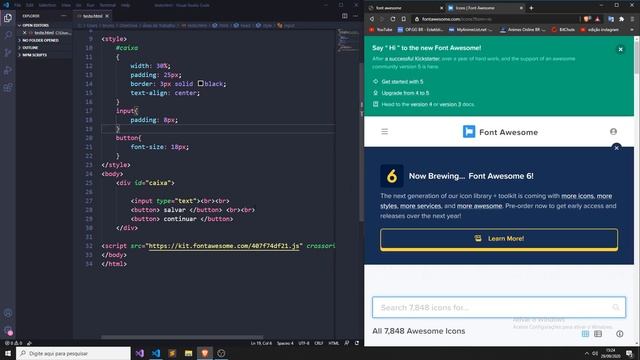Click the info icon beside view toggles
Screen dimensions: 640x360
pos(620,333)
